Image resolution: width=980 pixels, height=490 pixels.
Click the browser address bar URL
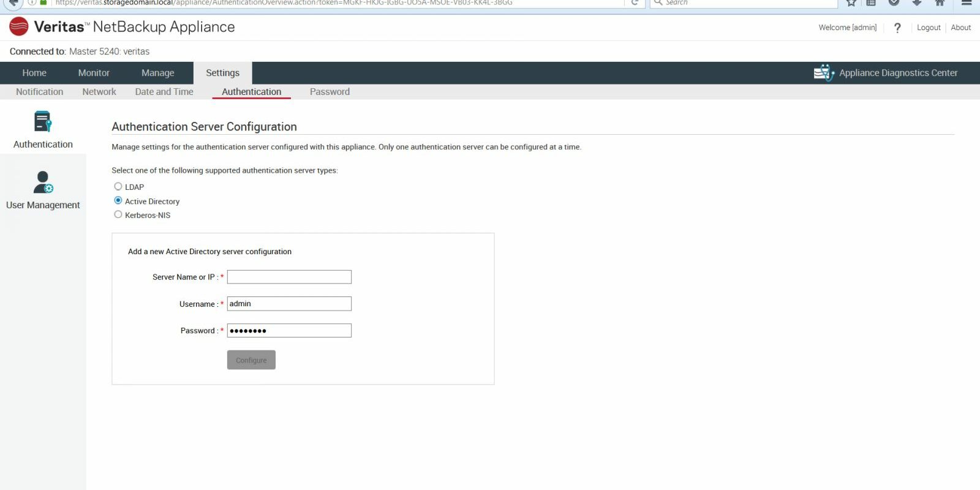[284, 3]
